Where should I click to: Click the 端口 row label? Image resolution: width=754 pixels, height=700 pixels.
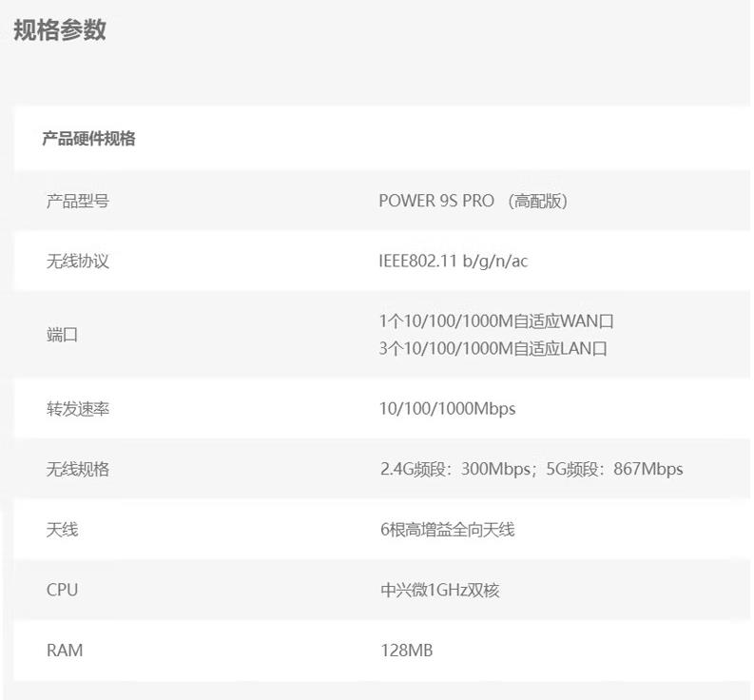(62, 335)
